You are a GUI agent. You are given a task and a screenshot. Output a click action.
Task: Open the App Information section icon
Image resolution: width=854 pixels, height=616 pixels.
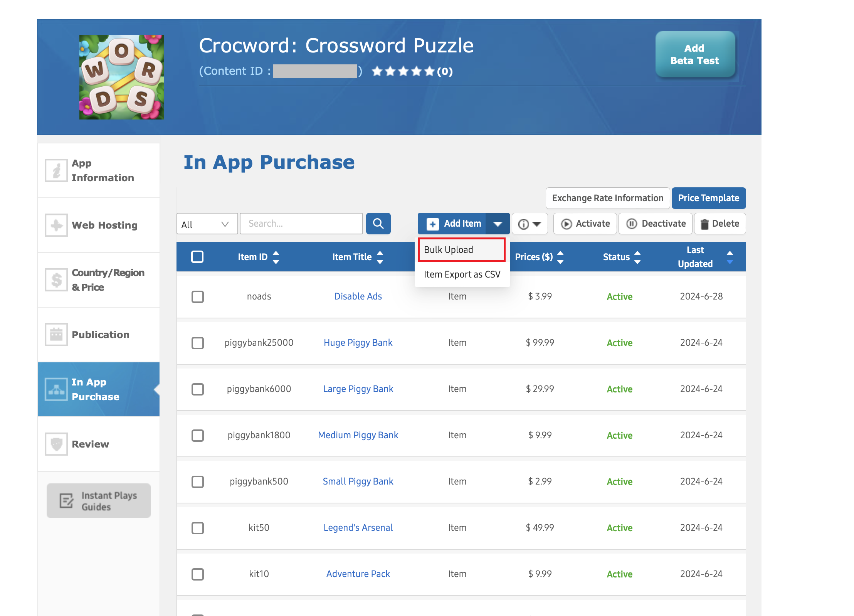pos(56,170)
